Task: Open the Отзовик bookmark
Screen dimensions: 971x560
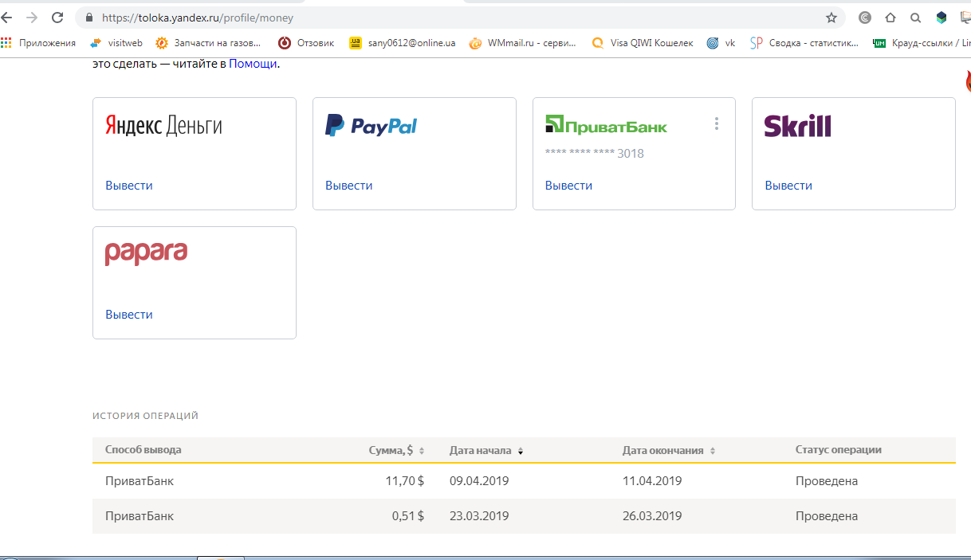Action: pos(306,43)
